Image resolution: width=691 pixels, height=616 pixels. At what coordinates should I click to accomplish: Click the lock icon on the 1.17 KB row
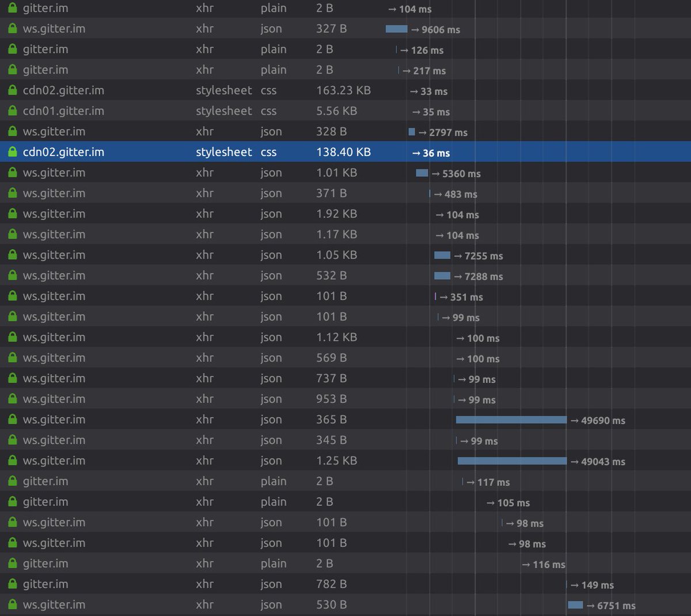pos(12,234)
